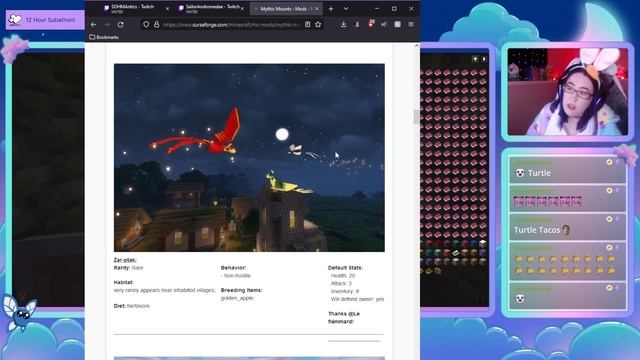Click the up arrow above game inventory

pyautogui.click(x=475, y=59)
